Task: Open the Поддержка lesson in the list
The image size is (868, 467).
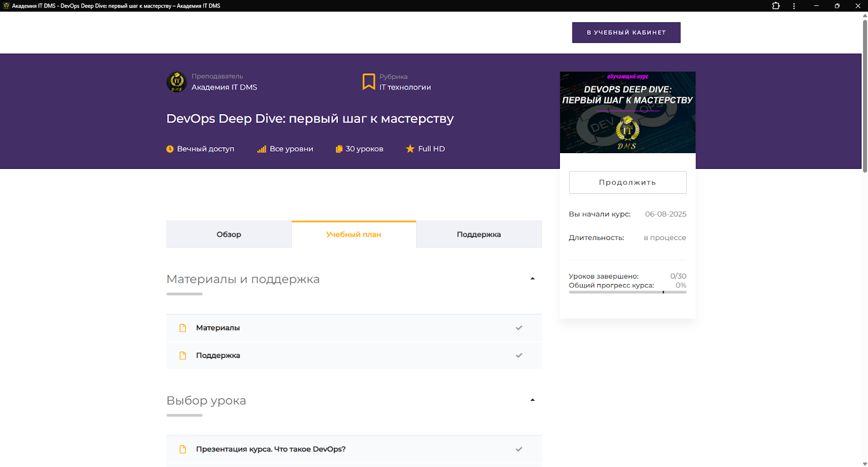Action: (354, 356)
